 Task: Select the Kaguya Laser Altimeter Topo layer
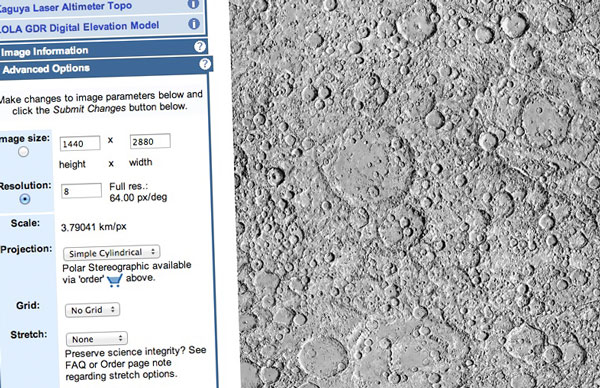coord(65,7)
